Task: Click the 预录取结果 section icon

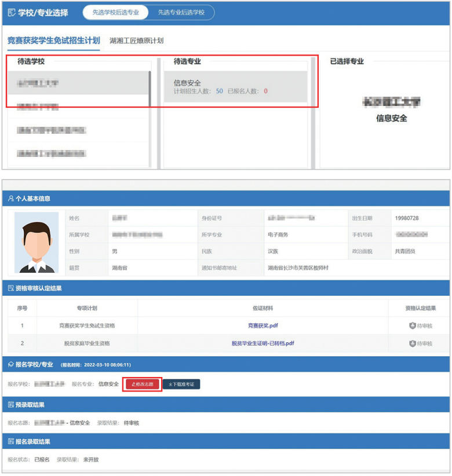Action: click(x=10, y=405)
